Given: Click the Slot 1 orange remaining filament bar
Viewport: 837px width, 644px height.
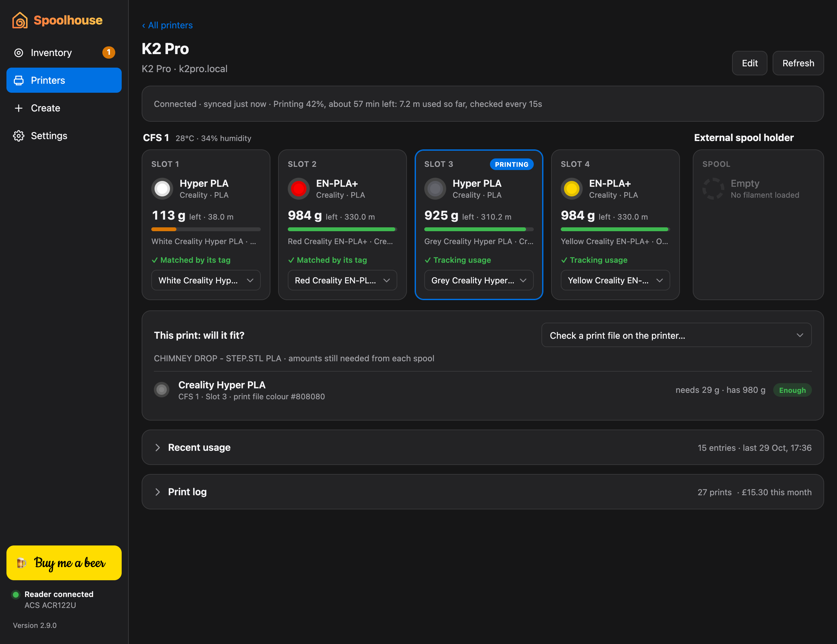Looking at the screenshot, I should point(164,229).
